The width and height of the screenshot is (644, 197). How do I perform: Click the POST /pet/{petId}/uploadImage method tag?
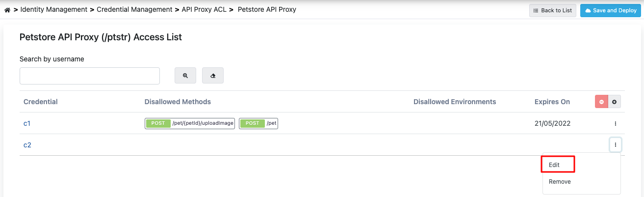pos(190,123)
